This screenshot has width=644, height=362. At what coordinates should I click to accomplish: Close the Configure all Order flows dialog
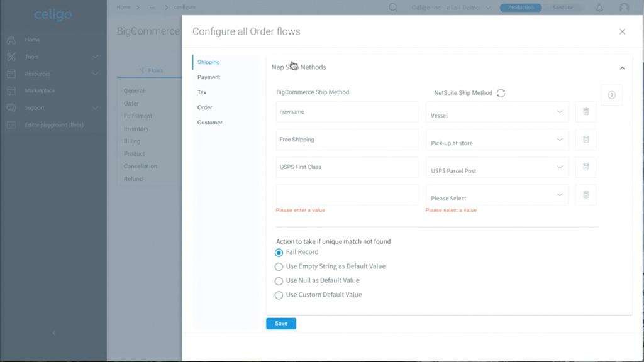coord(622,31)
